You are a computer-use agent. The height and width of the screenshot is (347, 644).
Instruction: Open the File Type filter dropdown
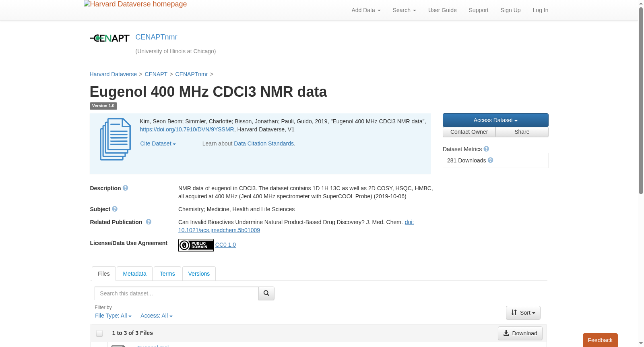pos(113,316)
